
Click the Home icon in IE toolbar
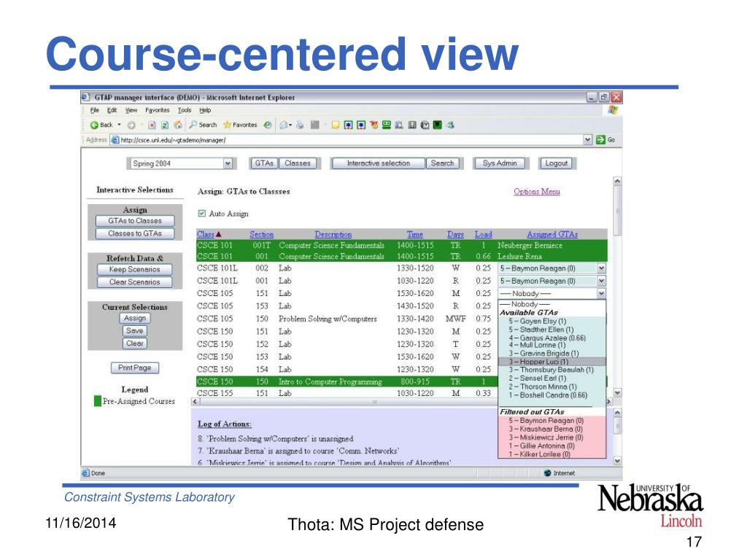[x=178, y=125]
